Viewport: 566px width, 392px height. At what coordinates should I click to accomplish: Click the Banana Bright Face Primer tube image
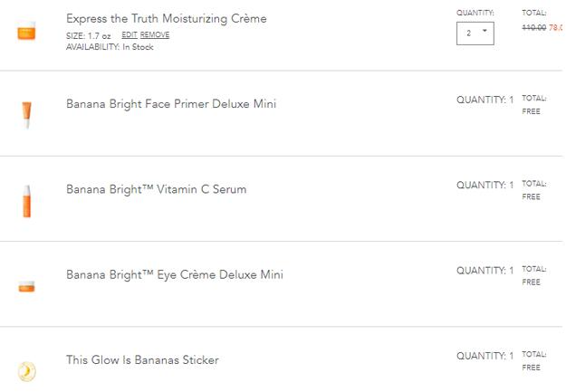click(x=26, y=115)
